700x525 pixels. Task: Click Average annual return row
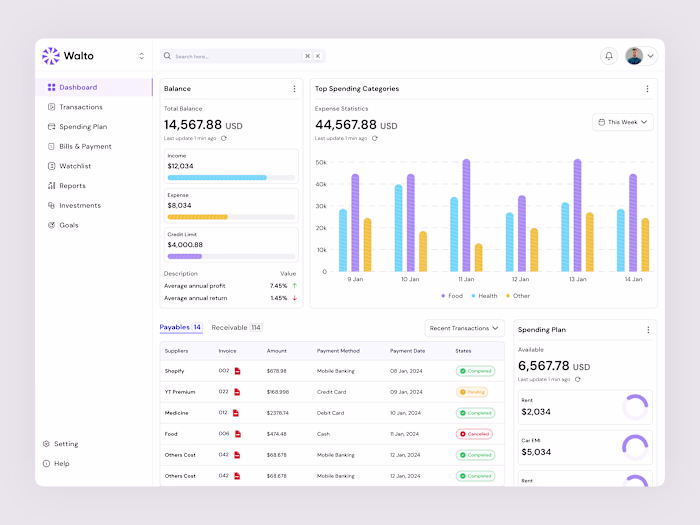[230, 298]
